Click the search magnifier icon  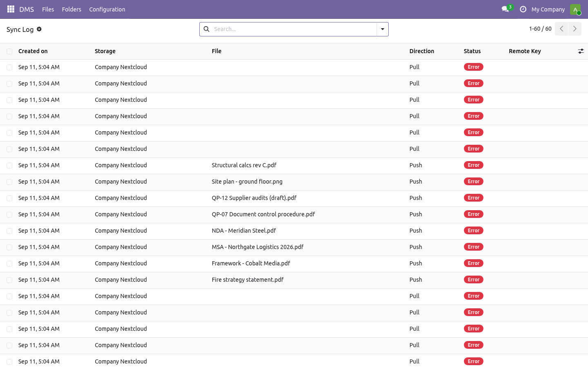207,29
